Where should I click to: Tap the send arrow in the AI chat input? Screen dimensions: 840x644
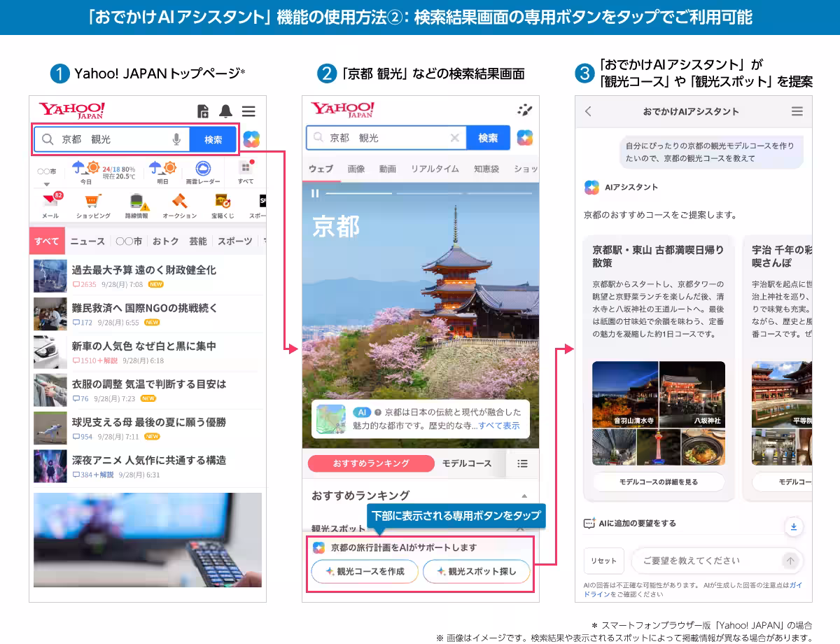point(790,561)
